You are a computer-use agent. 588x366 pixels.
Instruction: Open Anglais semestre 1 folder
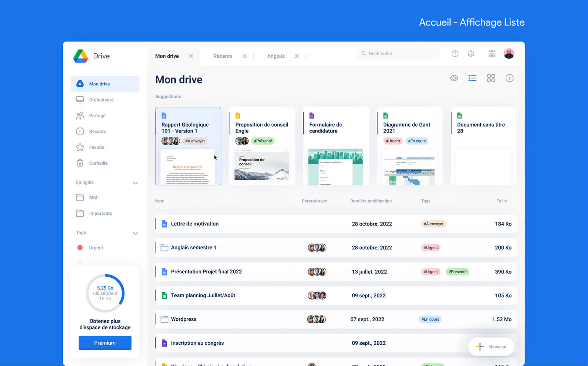tap(336, 248)
